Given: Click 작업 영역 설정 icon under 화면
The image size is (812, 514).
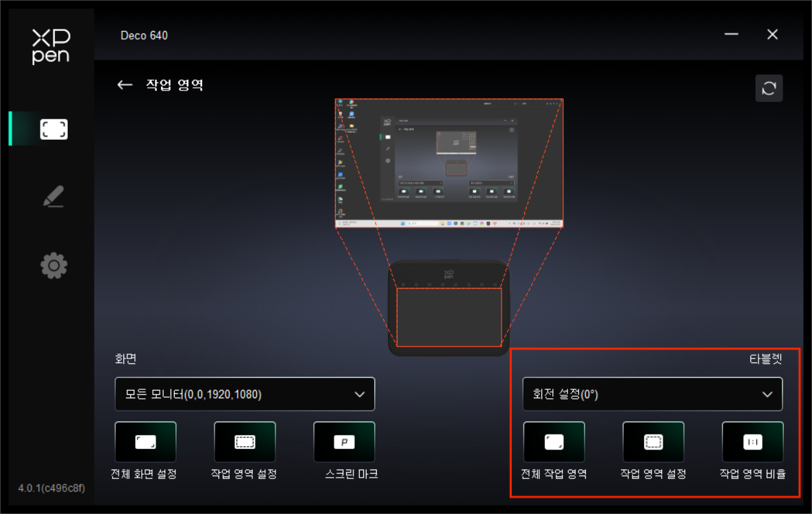Looking at the screenshot, I should [245, 442].
